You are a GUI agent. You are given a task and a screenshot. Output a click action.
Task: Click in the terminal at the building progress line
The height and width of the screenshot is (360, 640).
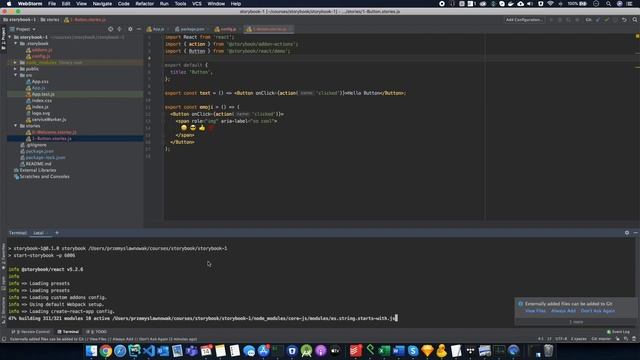[202, 318]
